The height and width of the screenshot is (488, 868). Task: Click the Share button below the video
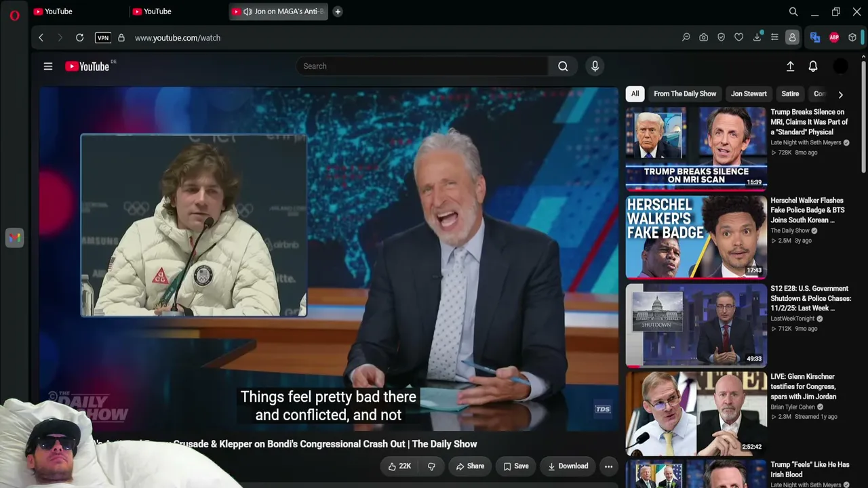click(x=470, y=466)
